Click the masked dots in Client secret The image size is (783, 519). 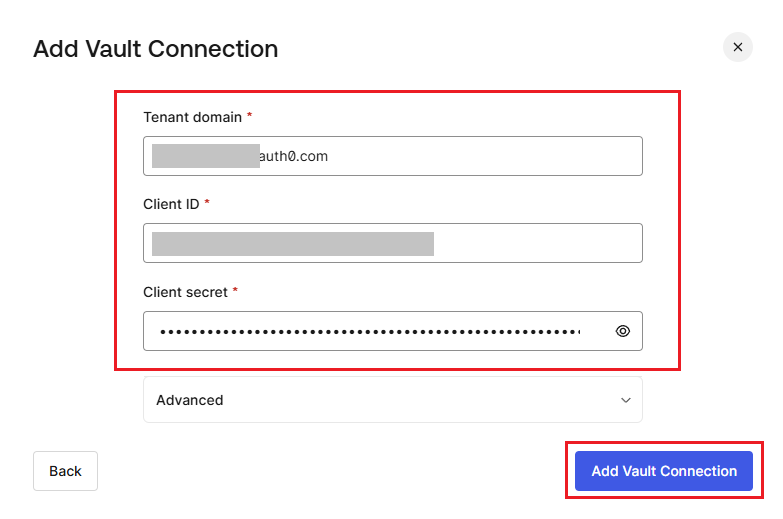tap(370, 332)
